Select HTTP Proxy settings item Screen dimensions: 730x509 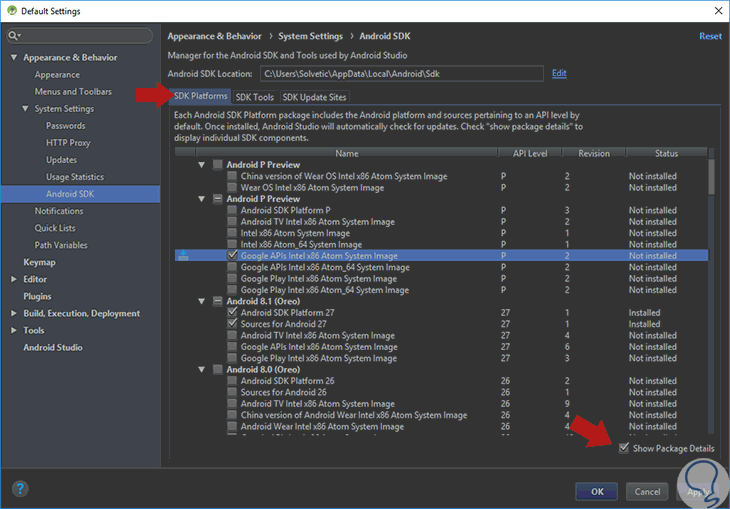68,143
